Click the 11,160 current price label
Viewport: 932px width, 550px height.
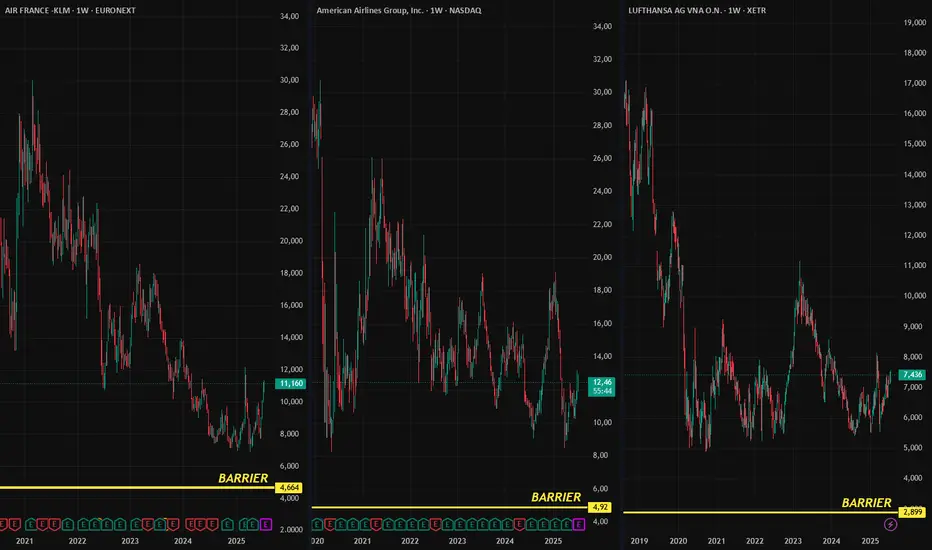click(292, 382)
